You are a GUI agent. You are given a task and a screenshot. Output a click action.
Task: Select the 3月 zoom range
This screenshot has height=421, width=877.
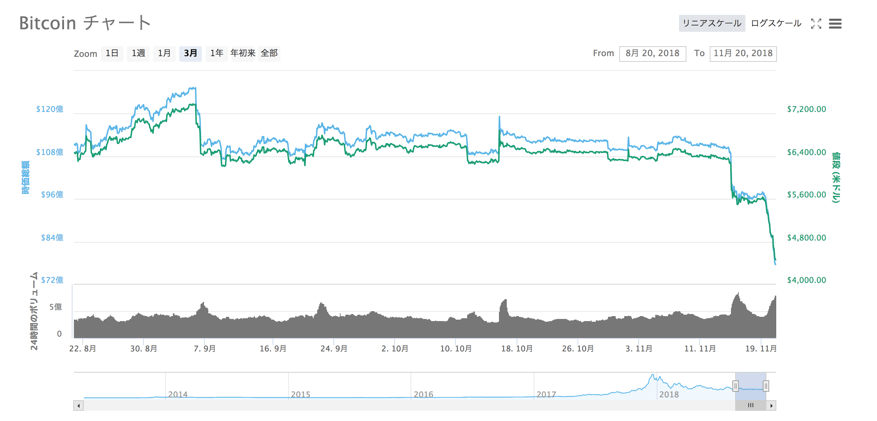(x=190, y=54)
